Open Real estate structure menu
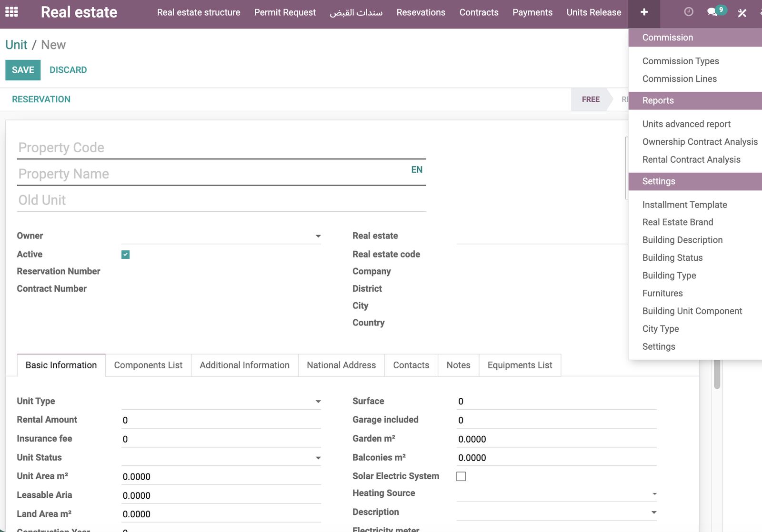This screenshot has width=762, height=532. coord(199,12)
